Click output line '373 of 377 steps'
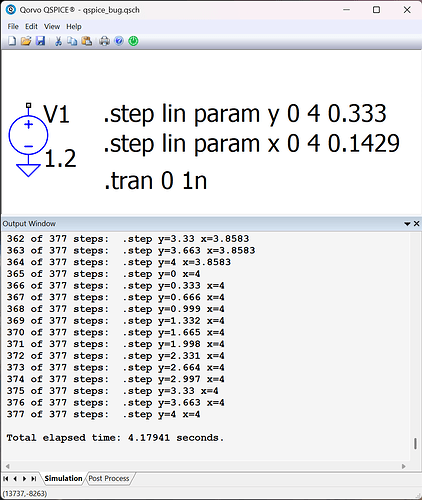This screenshot has height=500, width=422. 115,367
